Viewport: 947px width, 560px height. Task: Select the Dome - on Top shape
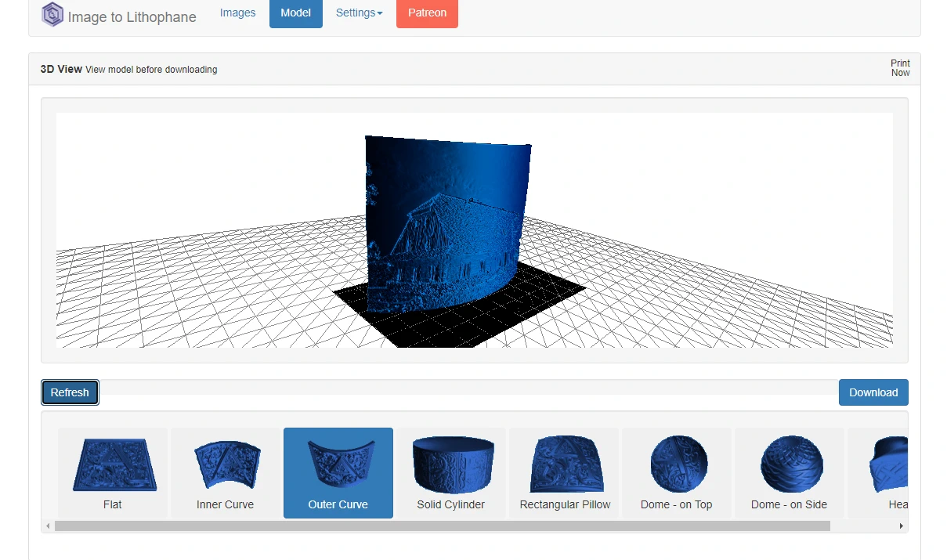(x=677, y=473)
